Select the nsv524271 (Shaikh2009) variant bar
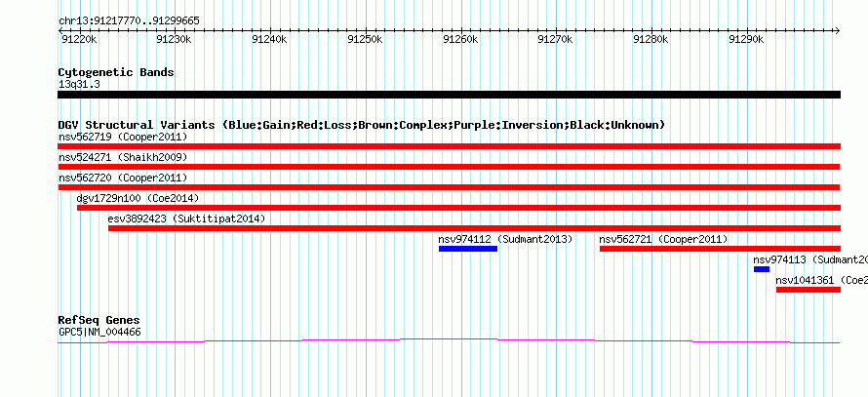This screenshot has width=868, height=397. [x=449, y=167]
